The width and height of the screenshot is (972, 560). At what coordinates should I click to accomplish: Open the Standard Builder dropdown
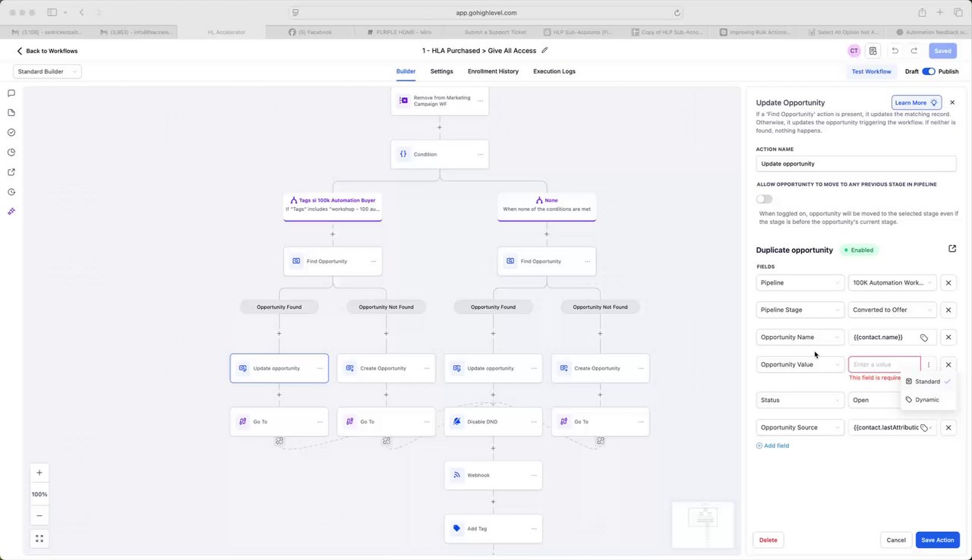[47, 71]
